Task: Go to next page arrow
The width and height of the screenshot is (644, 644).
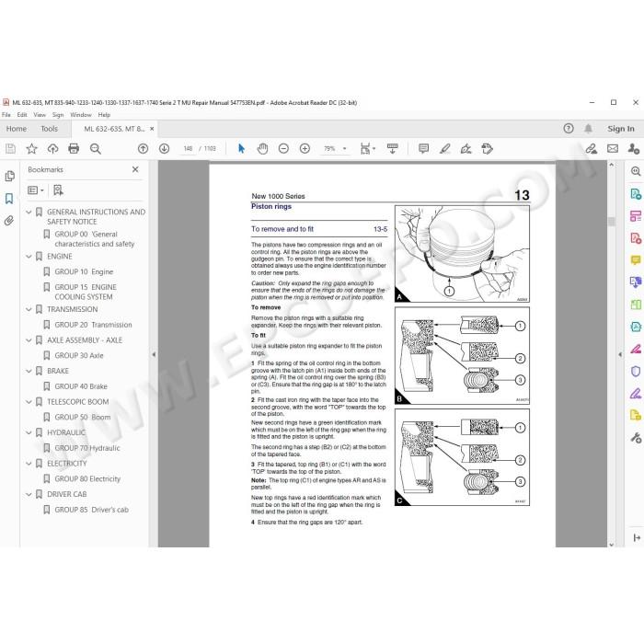Action: (165, 149)
